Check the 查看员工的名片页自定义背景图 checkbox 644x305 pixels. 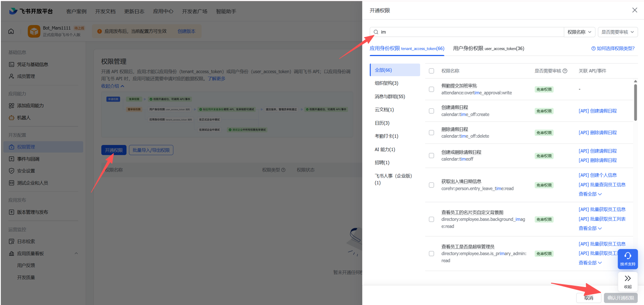(431, 219)
